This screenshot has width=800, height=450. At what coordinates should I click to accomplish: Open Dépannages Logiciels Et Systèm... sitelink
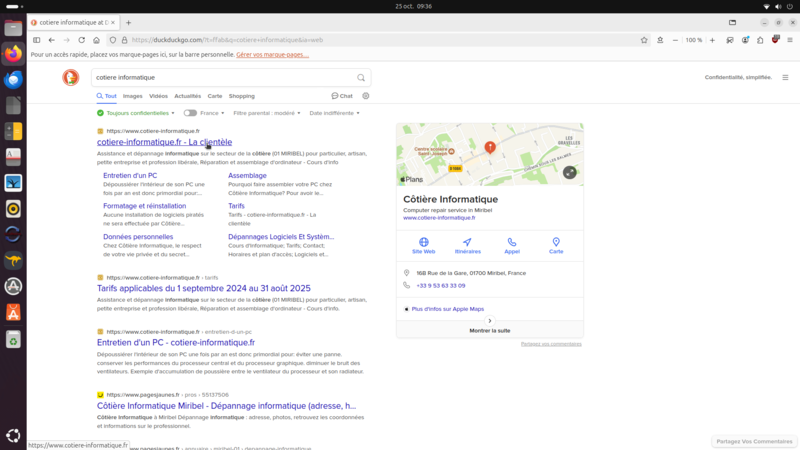(x=281, y=236)
